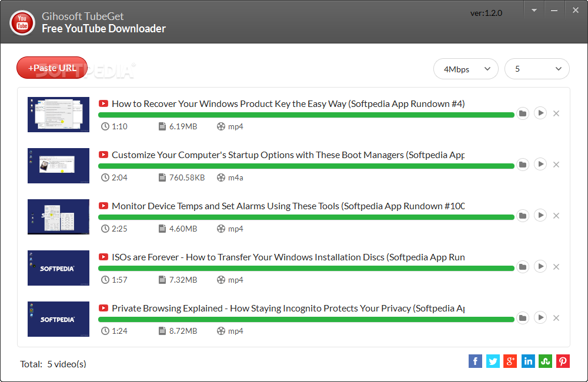
Task: Click title 'ISOs are Forever'
Action: [288, 257]
